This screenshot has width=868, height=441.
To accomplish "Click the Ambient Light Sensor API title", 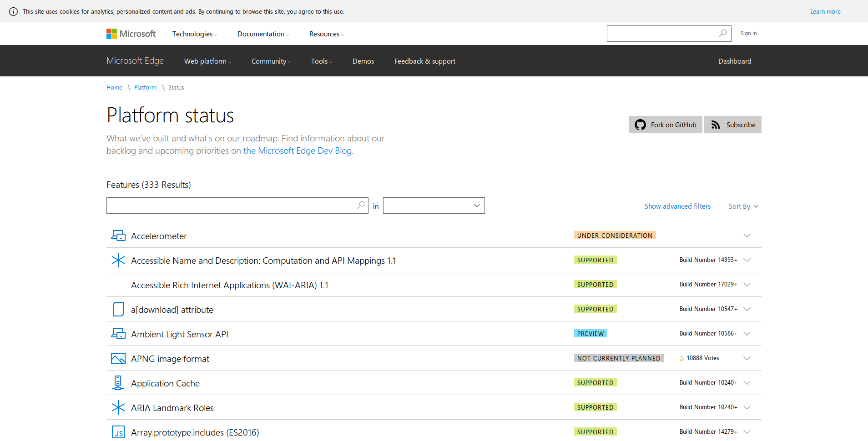I will pos(180,334).
